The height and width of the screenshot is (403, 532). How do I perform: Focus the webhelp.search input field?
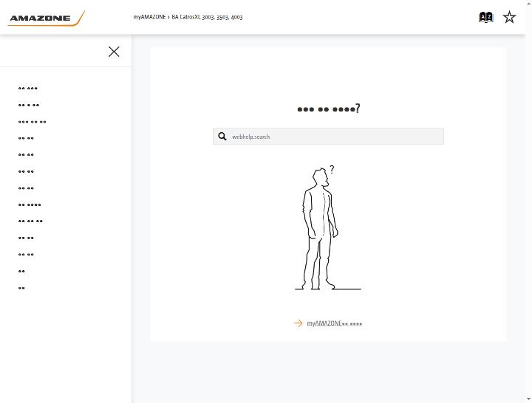tap(328, 137)
